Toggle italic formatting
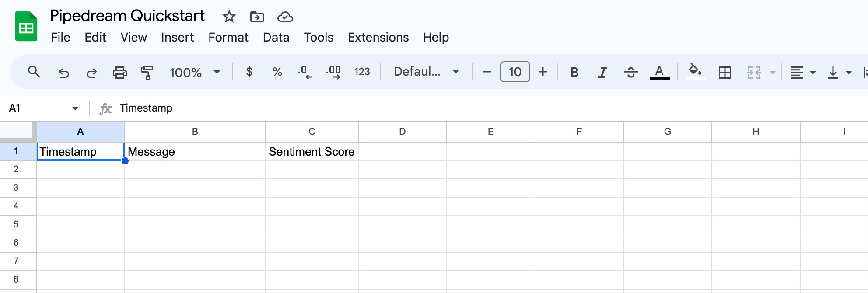Screen dimensions: 868x293 (602, 72)
